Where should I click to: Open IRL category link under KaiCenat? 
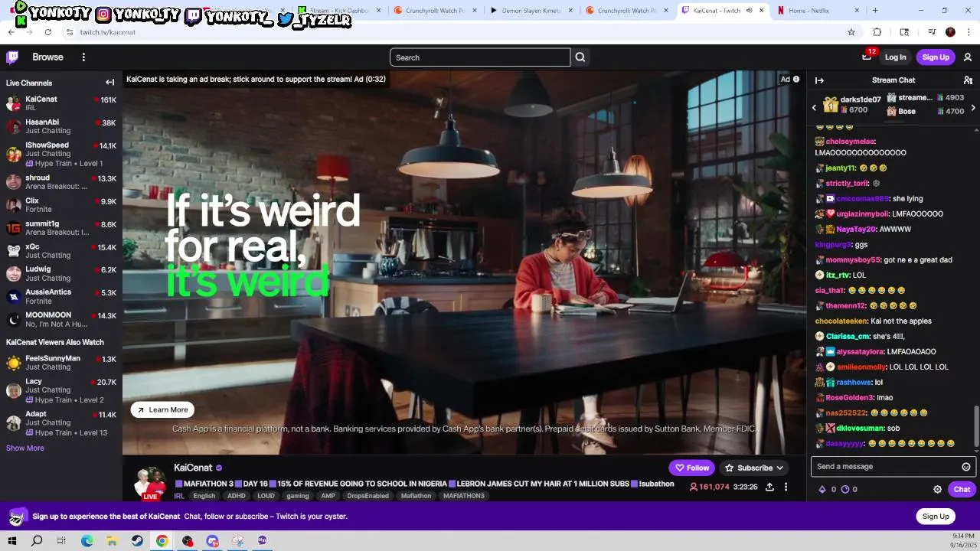pos(179,496)
